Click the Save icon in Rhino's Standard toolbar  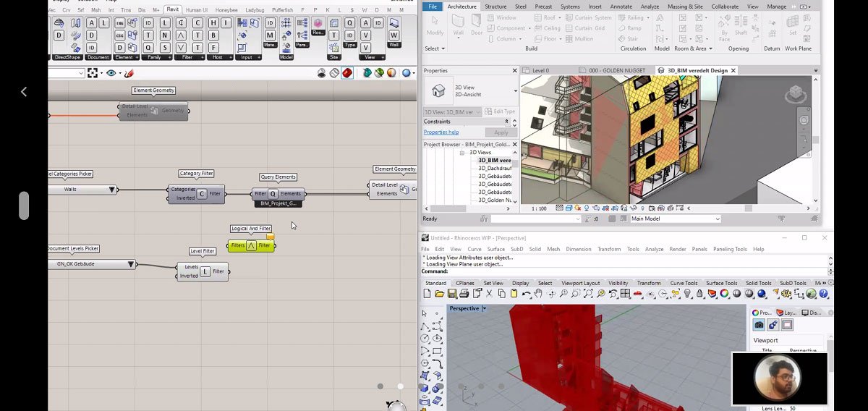[452, 294]
